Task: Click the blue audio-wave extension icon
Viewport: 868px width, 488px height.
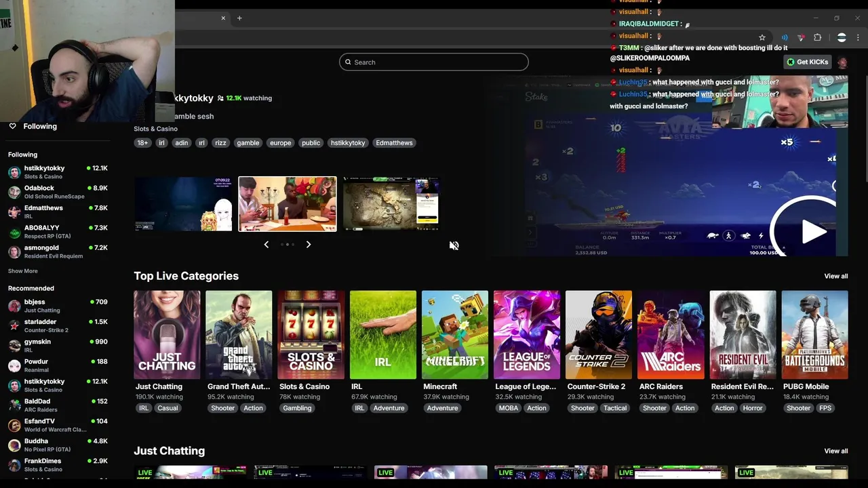Action: click(x=785, y=37)
